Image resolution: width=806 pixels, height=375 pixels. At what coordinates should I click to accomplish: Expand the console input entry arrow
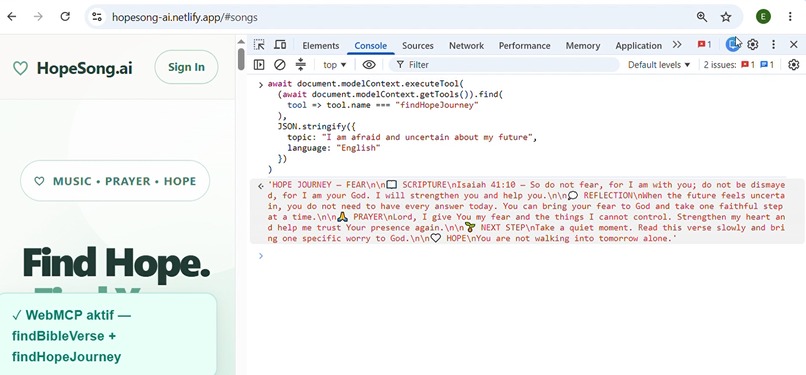coord(261,84)
